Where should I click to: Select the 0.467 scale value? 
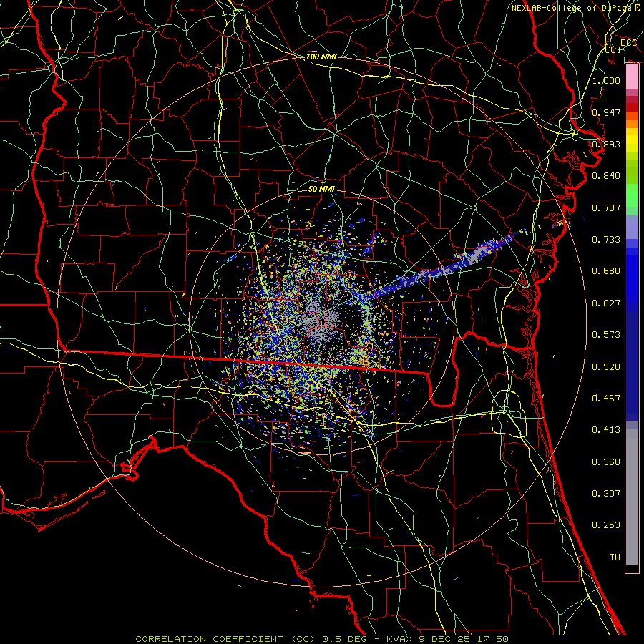(606, 399)
